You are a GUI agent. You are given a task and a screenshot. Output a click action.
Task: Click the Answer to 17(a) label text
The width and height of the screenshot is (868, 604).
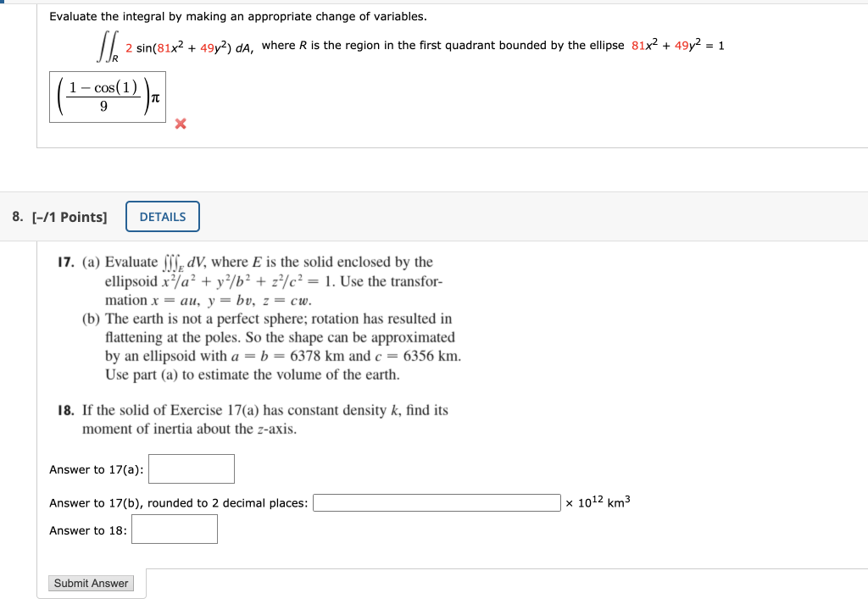[x=96, y=469]
